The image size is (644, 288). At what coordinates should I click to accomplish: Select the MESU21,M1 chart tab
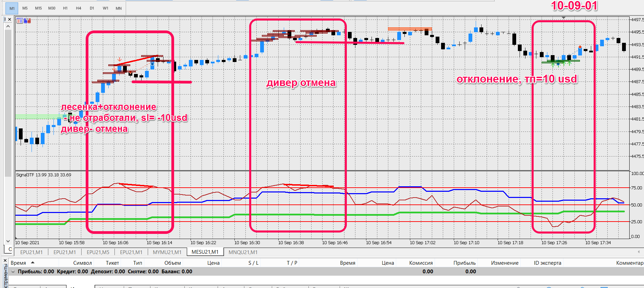[205, 252]
